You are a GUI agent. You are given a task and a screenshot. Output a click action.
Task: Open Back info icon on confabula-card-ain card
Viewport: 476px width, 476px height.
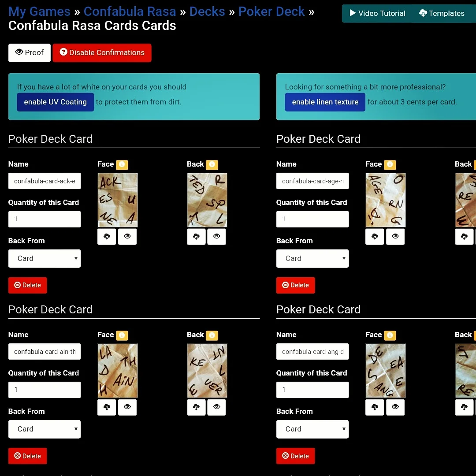click(212, 335)
